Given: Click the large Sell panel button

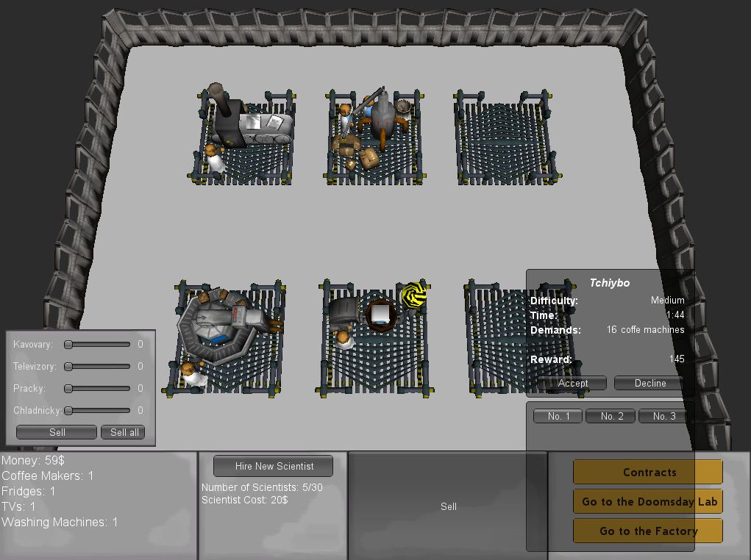Looking at the screenshot, I should click(448, 506).
